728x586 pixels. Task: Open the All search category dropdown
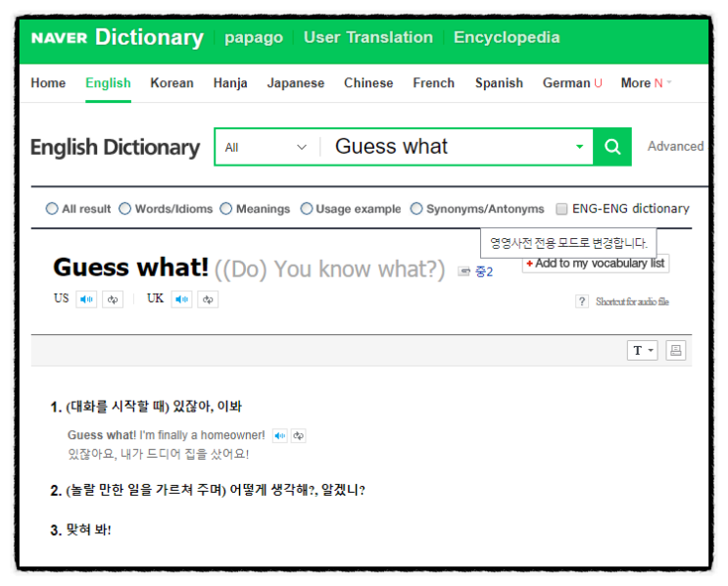tap(267, 147)
